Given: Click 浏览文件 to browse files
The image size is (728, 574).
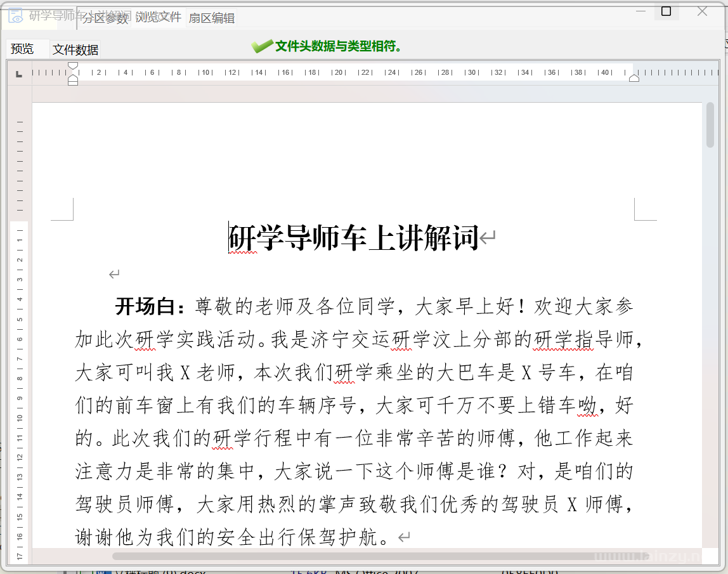Looking at the screenshot, I should point(158,17).
